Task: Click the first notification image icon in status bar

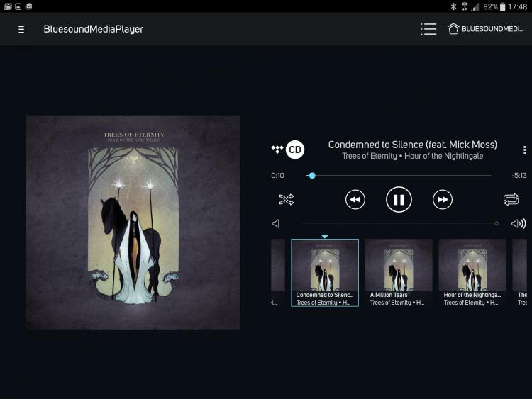Action: click(8, 6)
